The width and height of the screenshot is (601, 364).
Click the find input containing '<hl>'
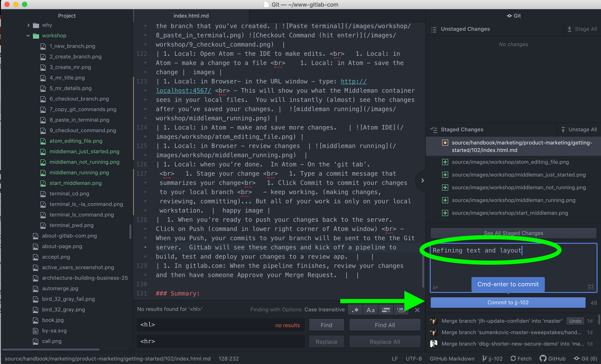coord(221,325)
